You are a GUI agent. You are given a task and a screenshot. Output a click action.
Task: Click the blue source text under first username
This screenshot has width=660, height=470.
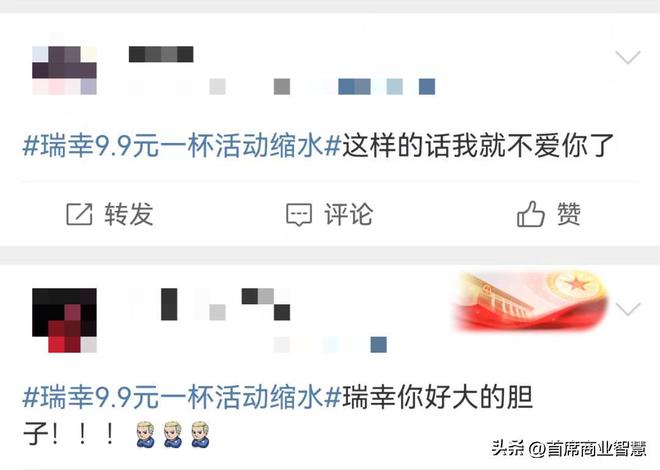pyautogui.click(x=386, y=87)
